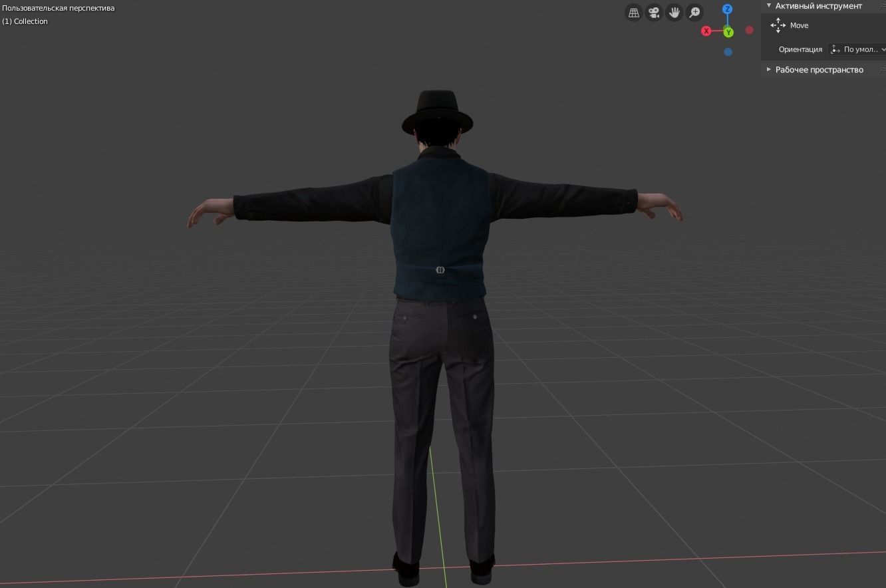The height and width of the screenshot is (588, 886).
Task: Click the dim red negative X gizmo dot
Action: coord(750,30)
